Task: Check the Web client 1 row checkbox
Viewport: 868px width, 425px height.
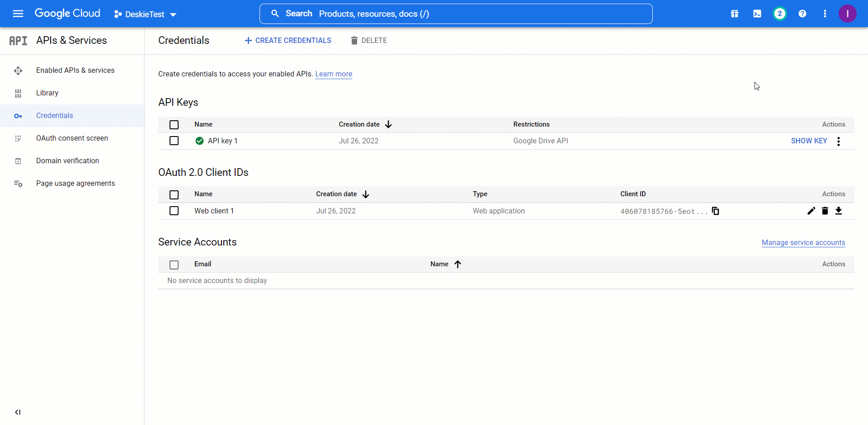Action: click(174, 211)
